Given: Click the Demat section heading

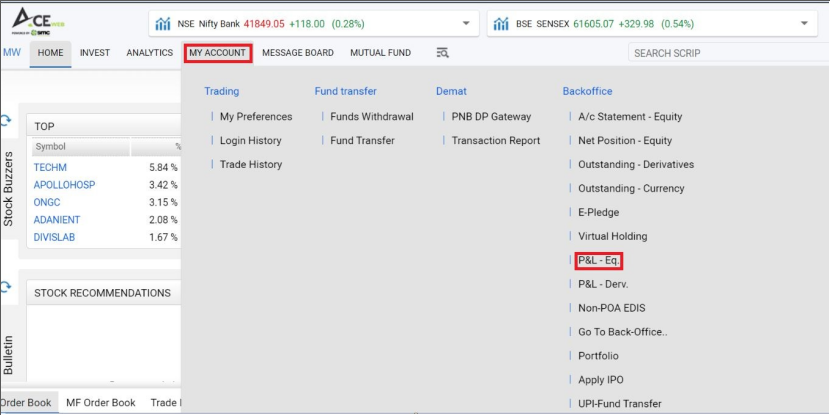Looking at the screenshot, I should [451, 91].
